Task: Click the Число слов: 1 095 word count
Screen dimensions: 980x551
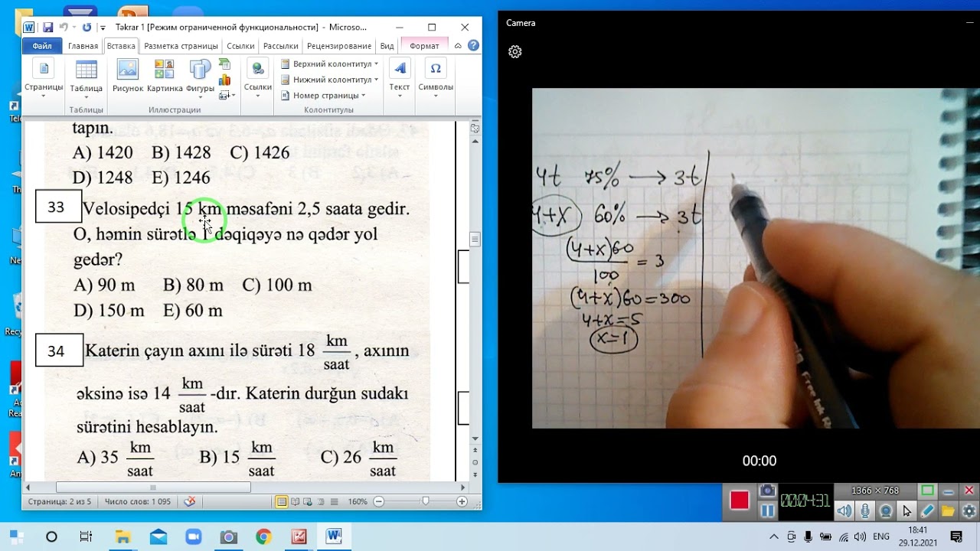Action: [x=138, y=502]
